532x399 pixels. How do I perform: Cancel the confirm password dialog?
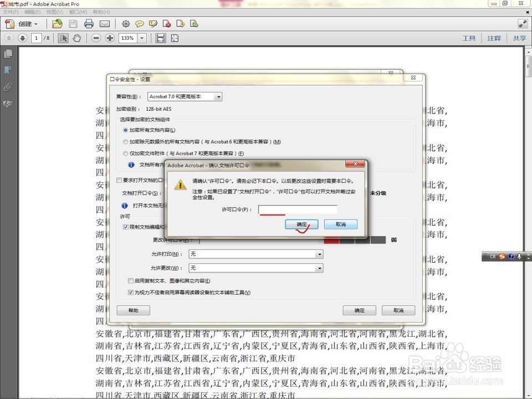(341, 224)
